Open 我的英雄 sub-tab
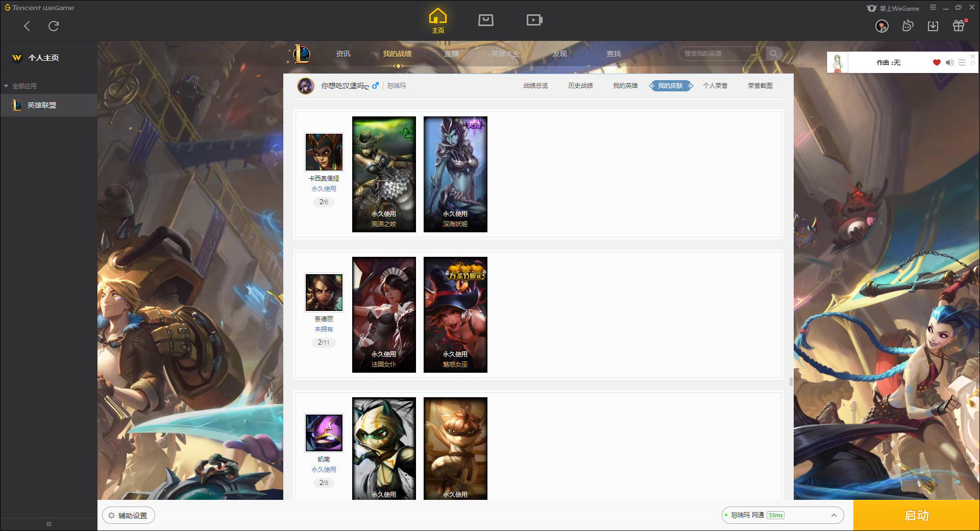Screen dimensions: 980x531 coord(625,86)
